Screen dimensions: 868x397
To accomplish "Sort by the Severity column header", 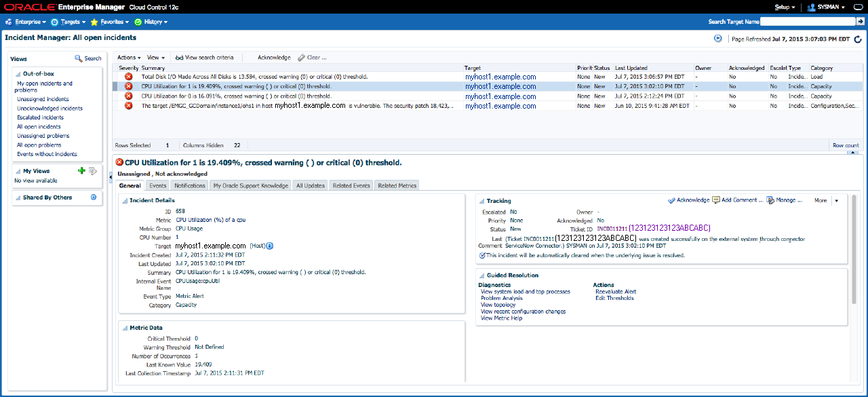I will tap(128, 68).
